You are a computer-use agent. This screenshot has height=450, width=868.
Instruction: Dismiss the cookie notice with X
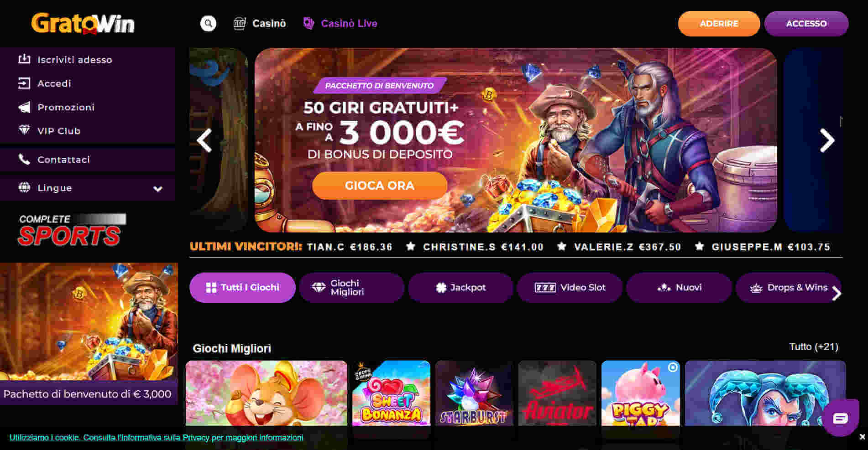pyautogui.click(x=862, y=437)
